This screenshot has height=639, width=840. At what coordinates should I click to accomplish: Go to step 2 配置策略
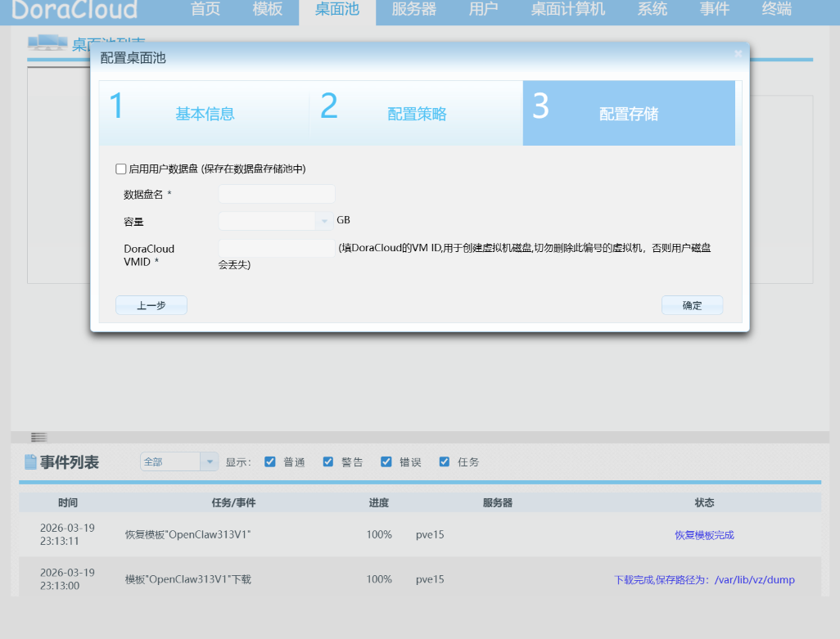pyautogui.click(x=416, y=113)
